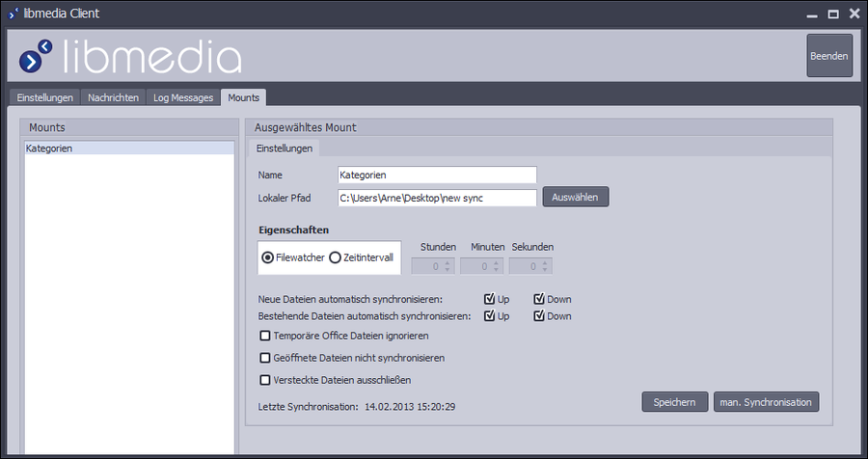Click the Mounts panel header
Screen dimensions: 868x459
click(x=129, y=127)
